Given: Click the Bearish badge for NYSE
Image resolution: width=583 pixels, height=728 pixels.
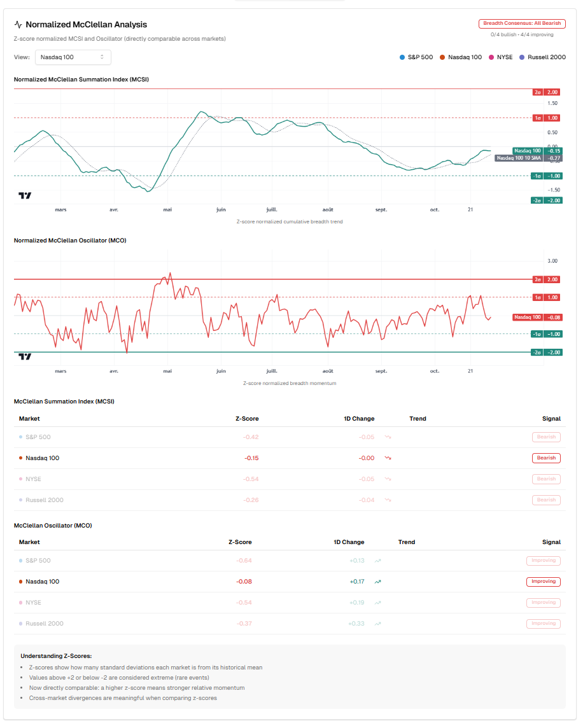Looking at the screenshot, I should click(546, 479).
